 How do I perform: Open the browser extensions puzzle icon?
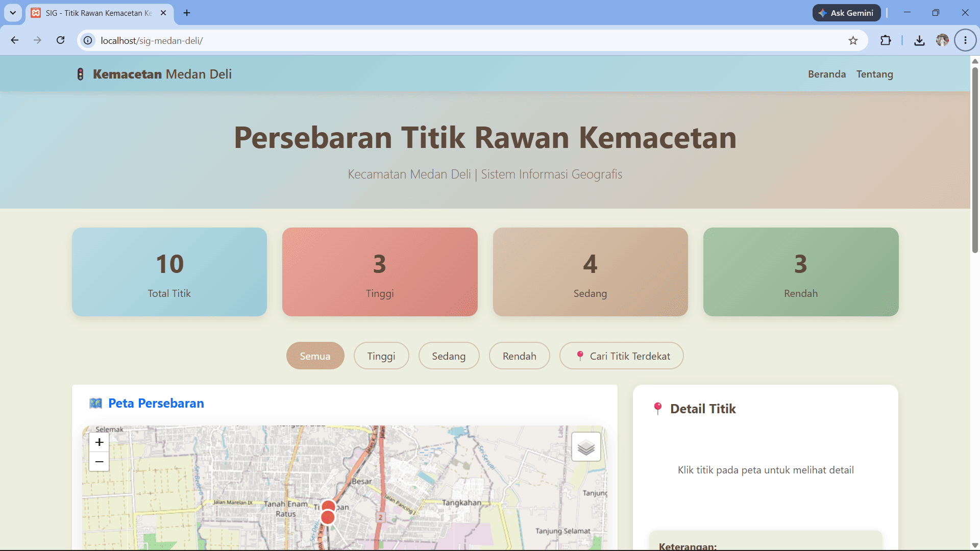886,40
